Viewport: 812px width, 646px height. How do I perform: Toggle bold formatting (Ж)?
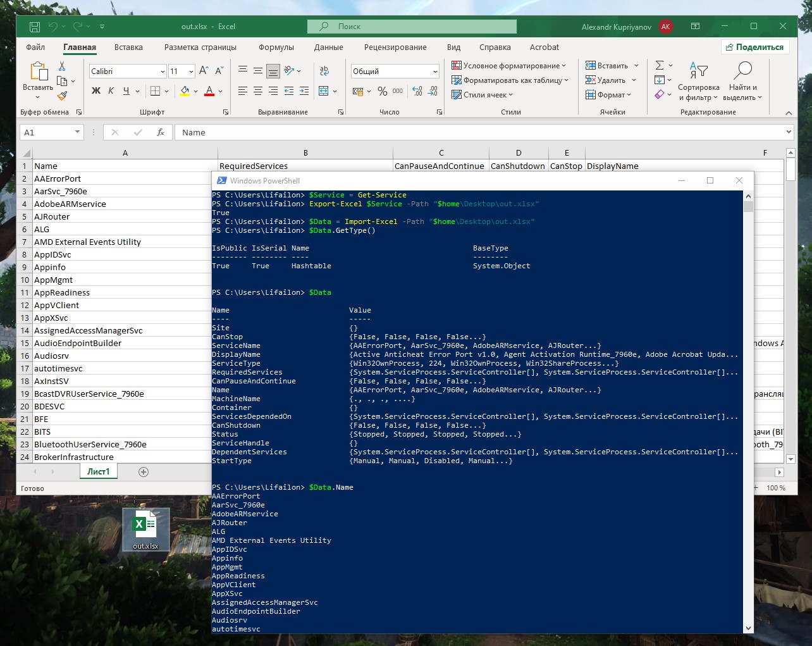pos(96,91)
